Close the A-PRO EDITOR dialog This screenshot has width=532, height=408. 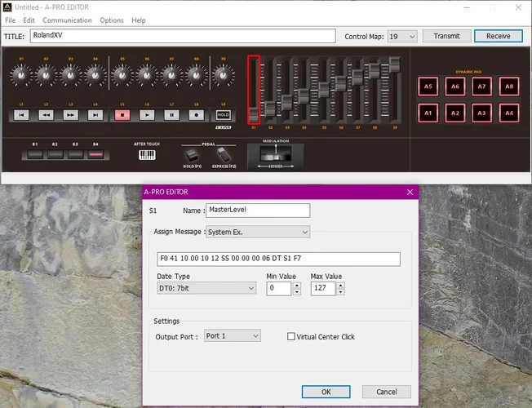click(x=410, y=192)
